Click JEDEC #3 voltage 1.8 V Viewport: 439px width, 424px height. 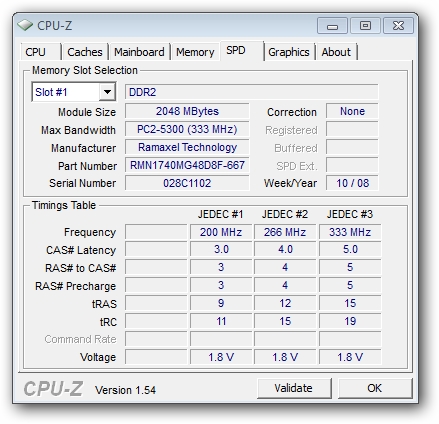350,357
